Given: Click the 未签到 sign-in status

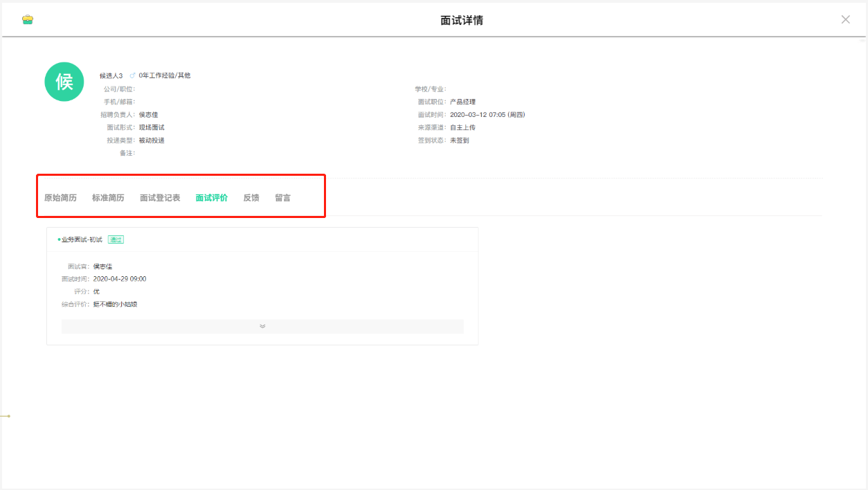Looking at the screenshot, I should (459, 140).
